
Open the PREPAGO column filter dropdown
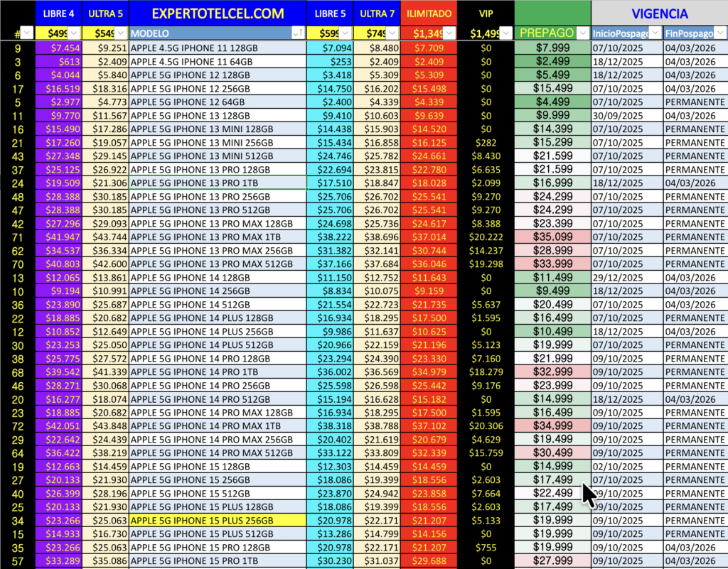pyautogui.click(x=583, y=33)
